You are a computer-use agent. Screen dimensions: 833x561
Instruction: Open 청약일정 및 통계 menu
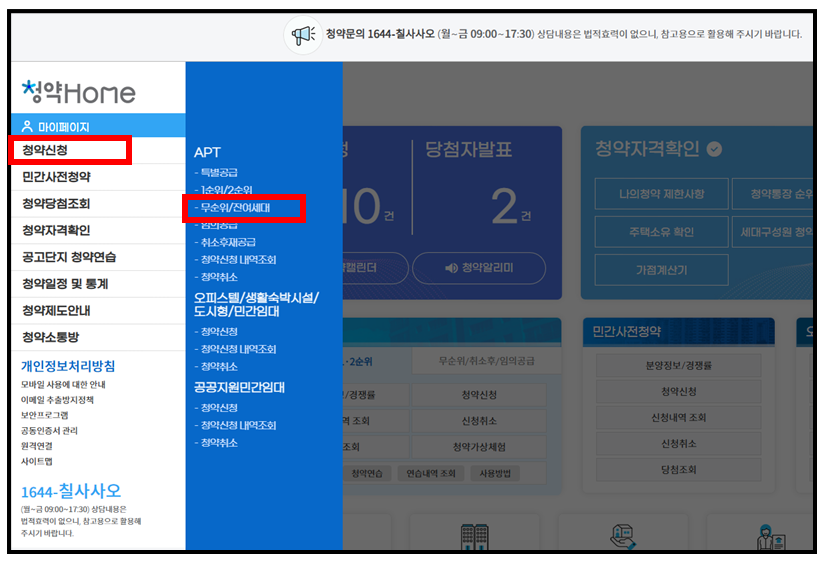click(x=98, y=284)
